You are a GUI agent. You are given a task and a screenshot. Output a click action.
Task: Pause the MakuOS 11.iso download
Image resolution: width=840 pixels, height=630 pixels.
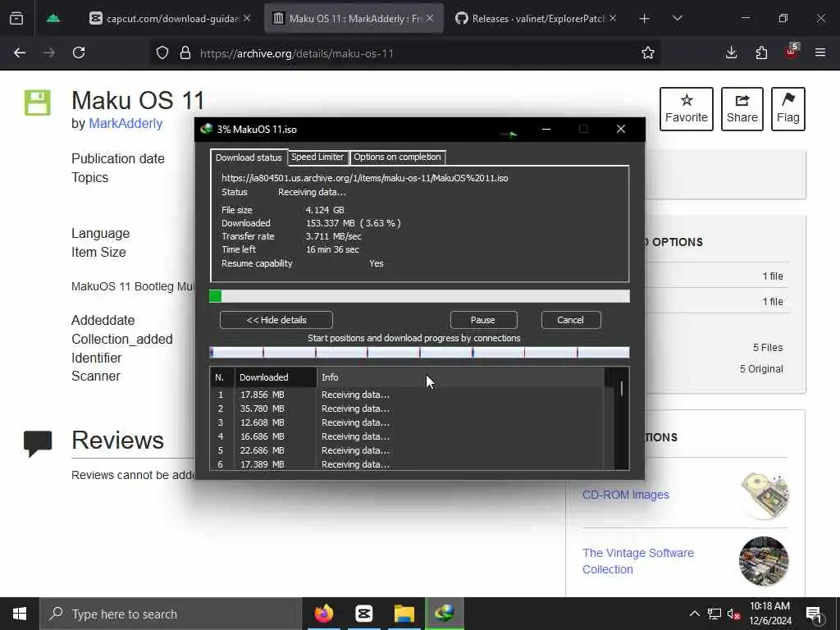point(483,320)
